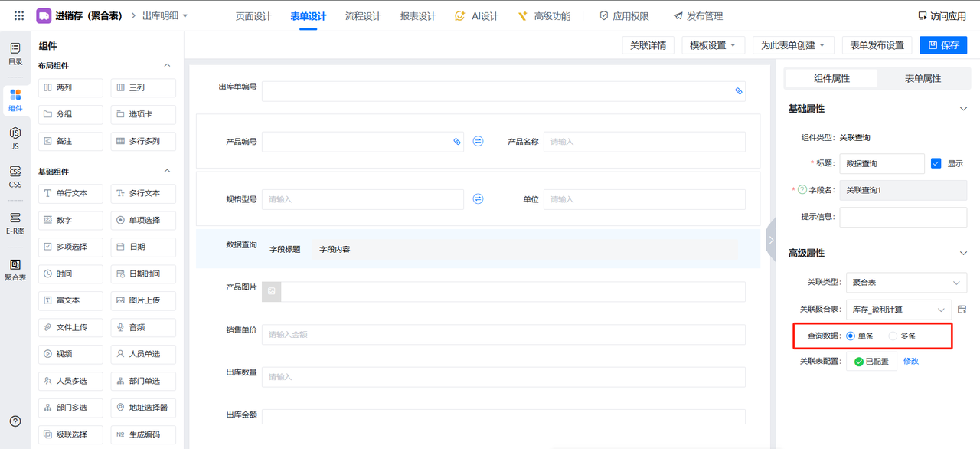The width and height of the screenshot is (980, 449).
Task: Click the 提示信息 input field
Action: point(903,217)
